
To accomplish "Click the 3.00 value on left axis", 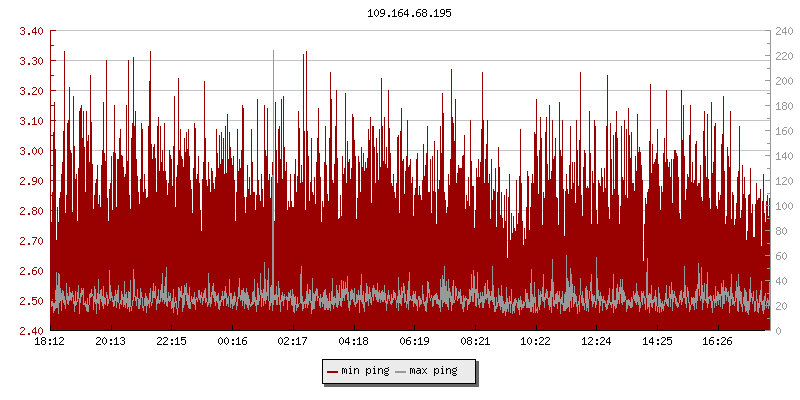I will pos(31,151).
